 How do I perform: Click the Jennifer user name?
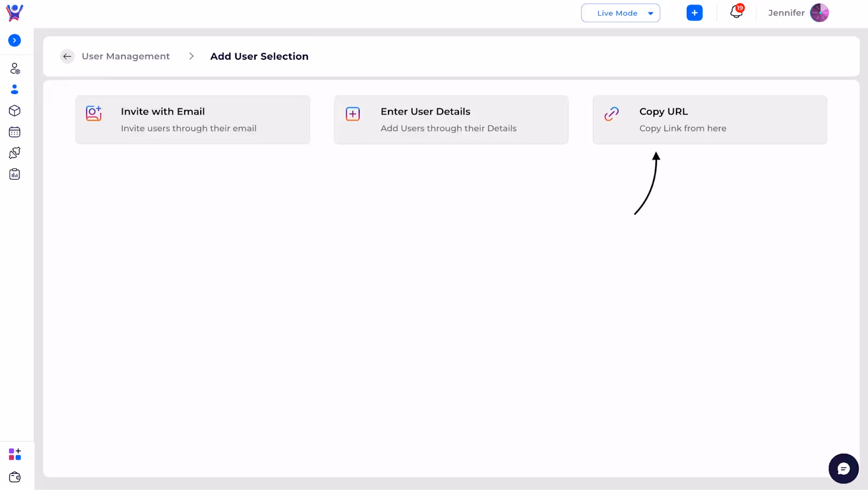pos(786,13)
